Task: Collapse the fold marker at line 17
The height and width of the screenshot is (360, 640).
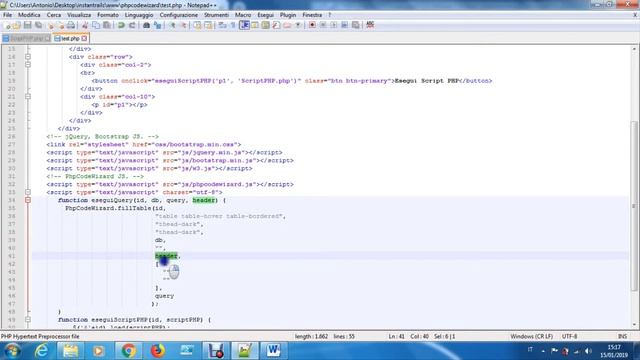Action: [x=28, y=64]
